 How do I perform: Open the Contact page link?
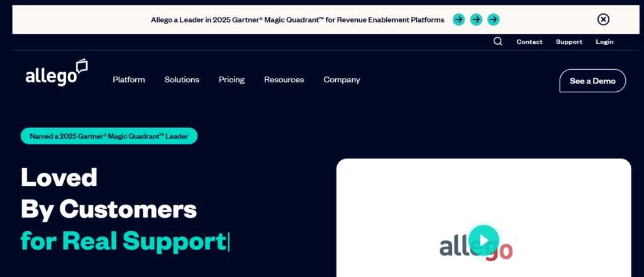click(529, 42)
